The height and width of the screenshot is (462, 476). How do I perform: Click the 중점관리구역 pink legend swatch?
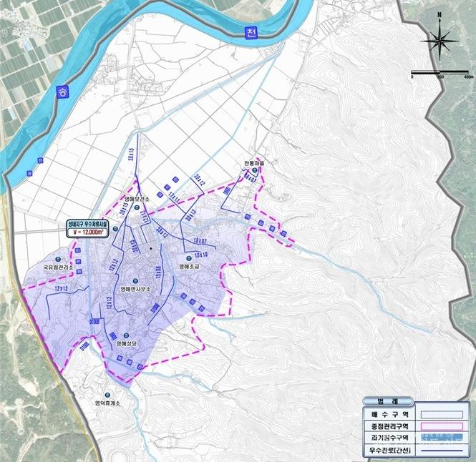coord(442,426)
